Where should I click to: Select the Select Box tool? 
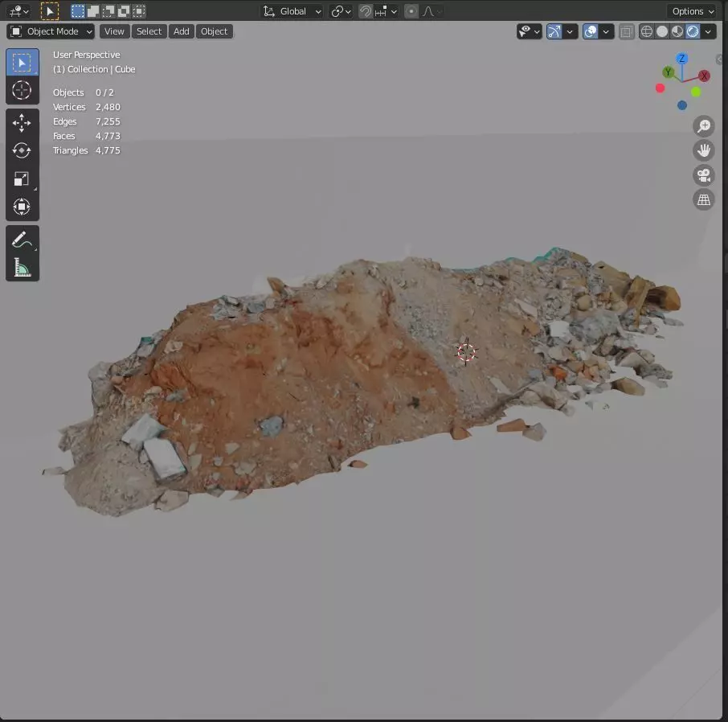tap(22, 62)
